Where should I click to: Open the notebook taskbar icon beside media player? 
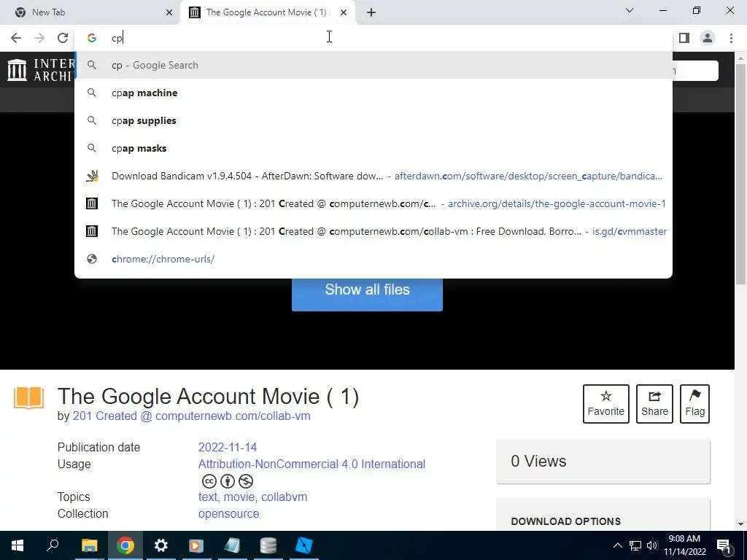(x=232, y=545)
